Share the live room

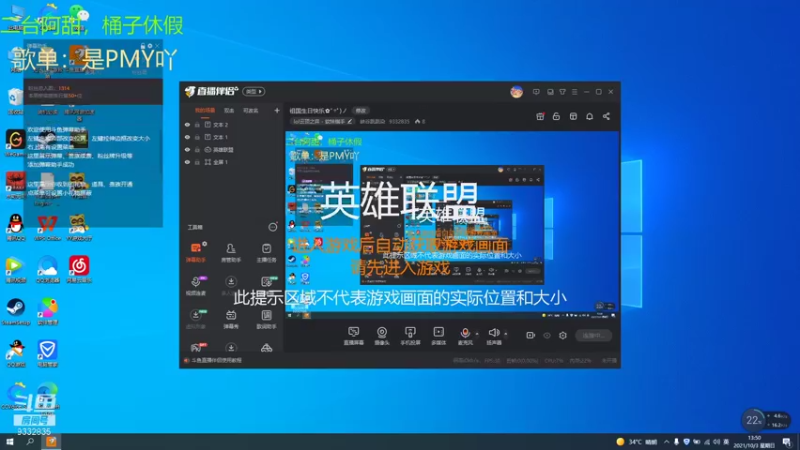pos(606,116)
